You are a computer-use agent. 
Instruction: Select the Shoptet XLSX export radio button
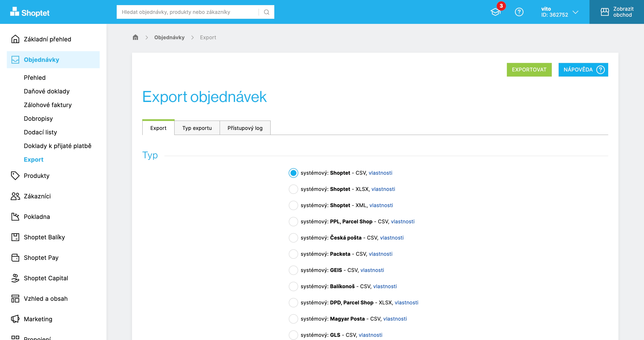(293, 189)
